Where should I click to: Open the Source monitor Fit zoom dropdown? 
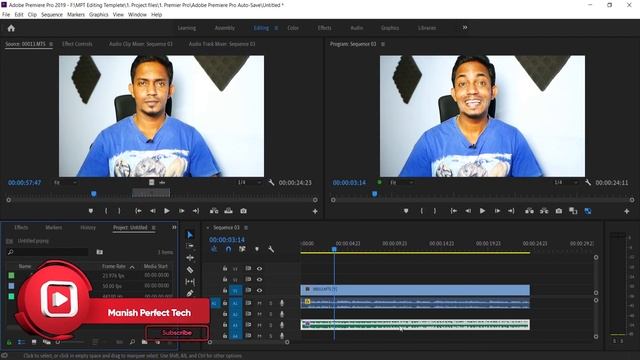click(66, 182)
